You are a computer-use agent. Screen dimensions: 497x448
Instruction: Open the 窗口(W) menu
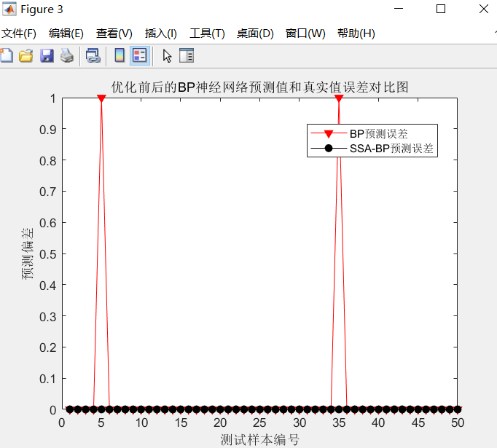(305, 34)
